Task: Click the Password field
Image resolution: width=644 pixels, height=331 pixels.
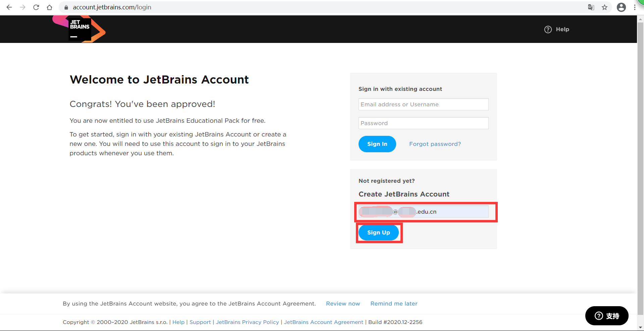Action: point(423,123)
